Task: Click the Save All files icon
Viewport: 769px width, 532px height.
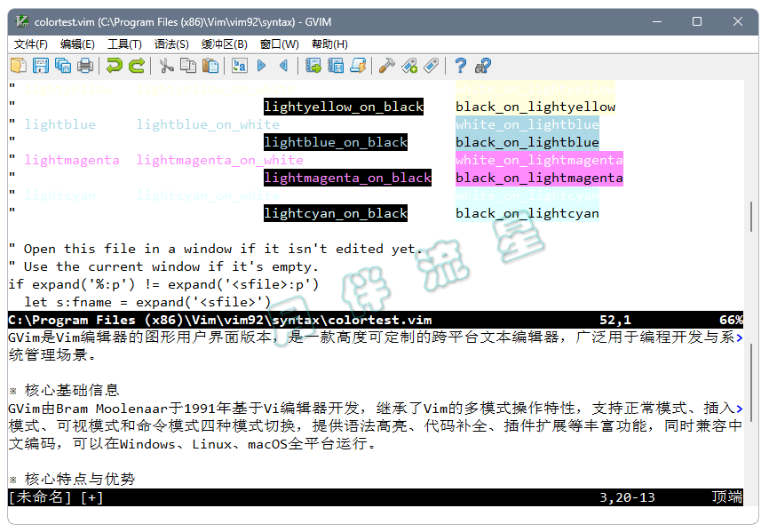Action: [63, 65]
